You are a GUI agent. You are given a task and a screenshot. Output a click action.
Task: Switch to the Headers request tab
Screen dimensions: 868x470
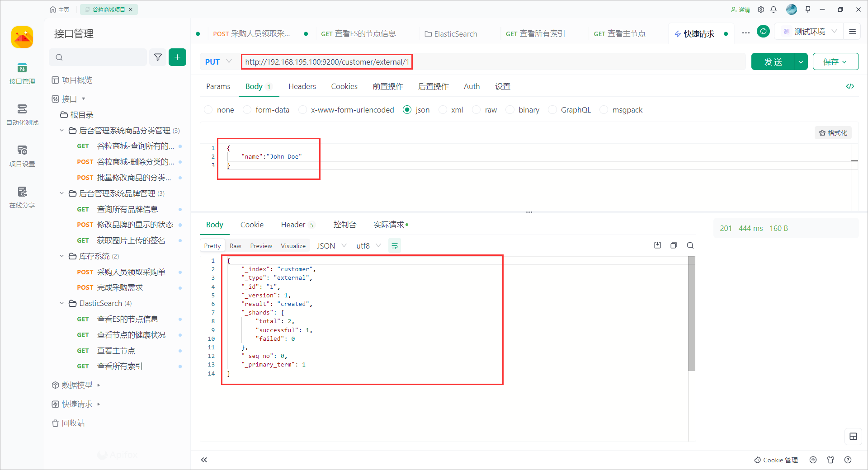(x=302, y=86)
